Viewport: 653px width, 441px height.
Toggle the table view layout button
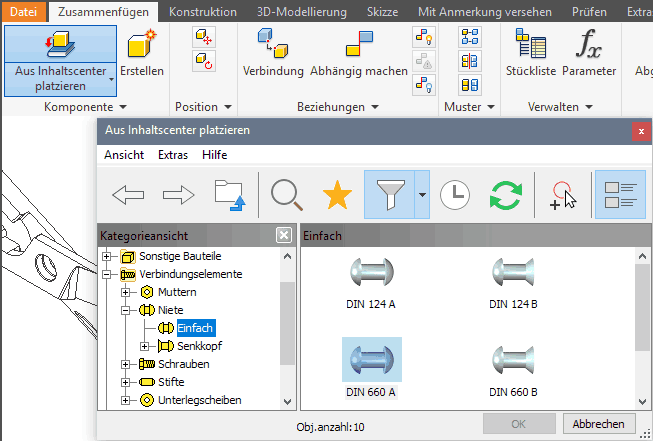coord(620,194)
